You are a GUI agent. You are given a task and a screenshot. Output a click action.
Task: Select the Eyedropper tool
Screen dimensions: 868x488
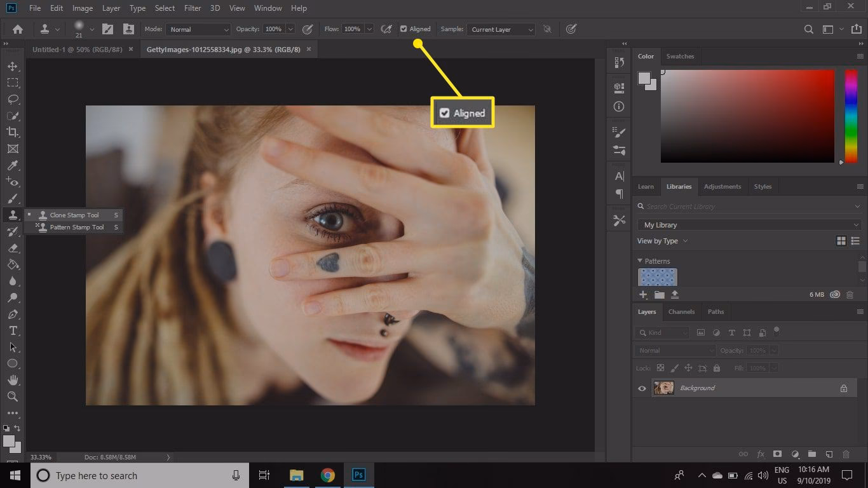[13, 165]
